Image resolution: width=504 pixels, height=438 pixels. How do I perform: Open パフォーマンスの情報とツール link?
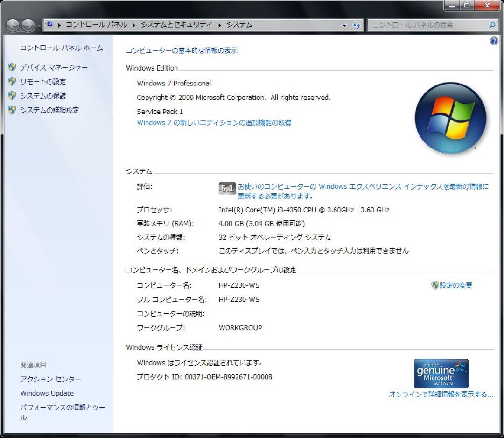pyautogui.click(x=63, y=412)
